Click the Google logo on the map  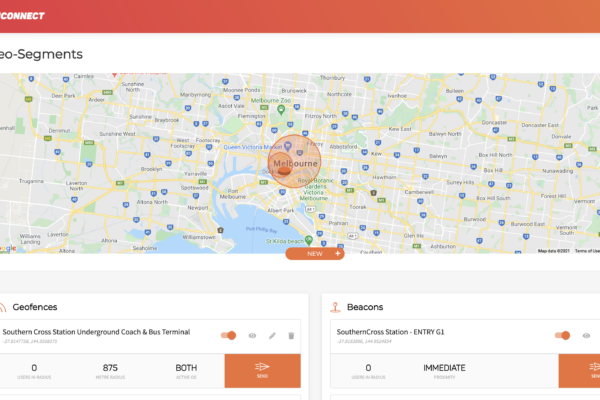8,248
